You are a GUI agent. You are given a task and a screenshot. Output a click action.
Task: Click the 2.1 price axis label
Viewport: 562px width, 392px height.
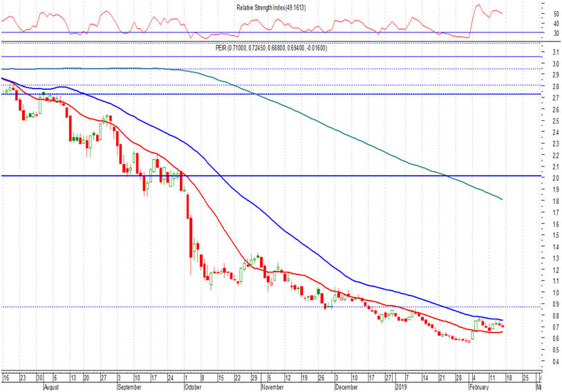click(x=556, y=167)
